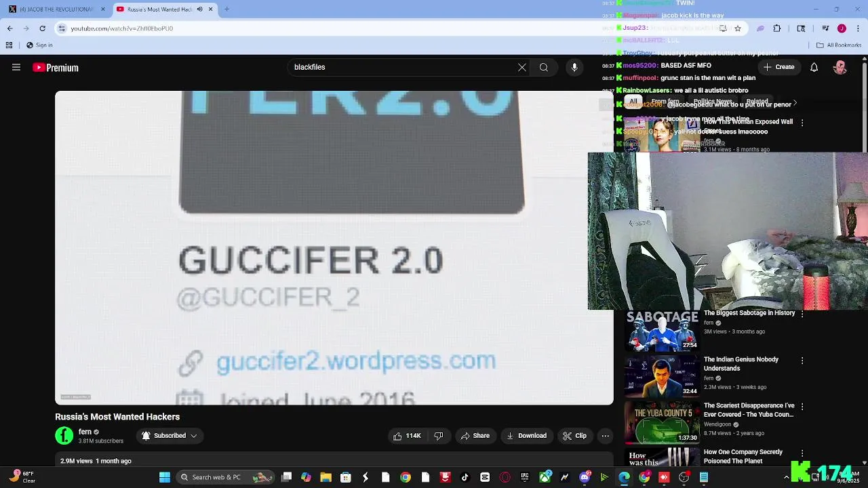The width and height of the screenshot is (868, 488).
Task: Open the YouTube hamburger guide menu
Action: (x=16, y=67)
